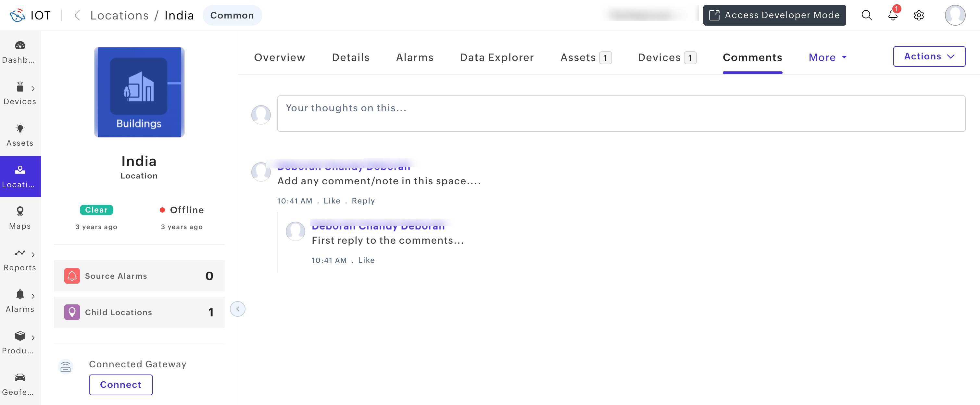The image size is (980, 405).
Task: Open Maps from the sidebar
Action: coord(20,212)
